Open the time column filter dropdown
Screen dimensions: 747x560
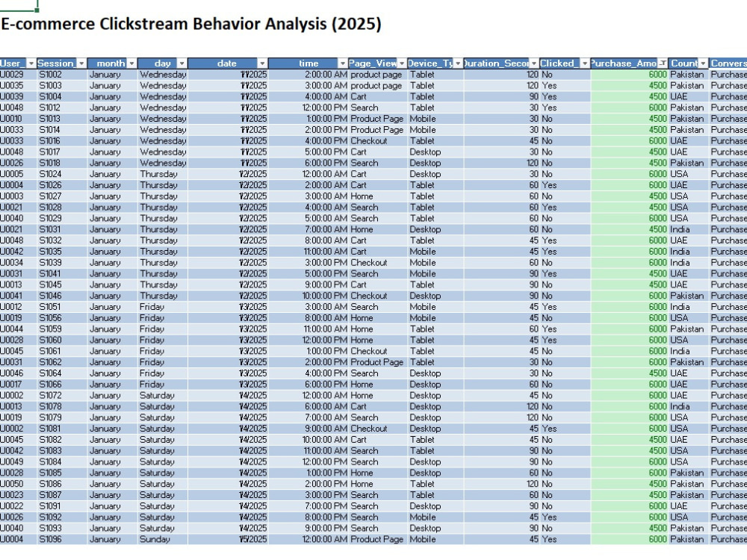(343, 63)
